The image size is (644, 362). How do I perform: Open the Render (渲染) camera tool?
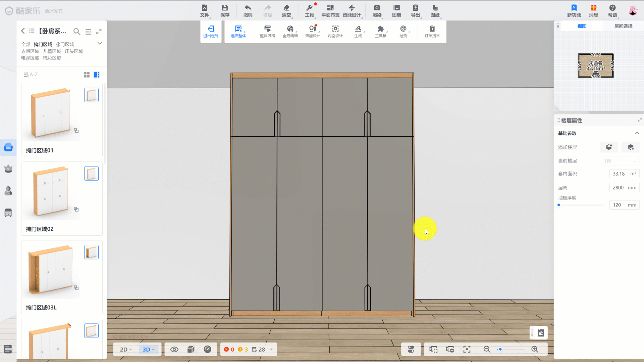point(377,8)
